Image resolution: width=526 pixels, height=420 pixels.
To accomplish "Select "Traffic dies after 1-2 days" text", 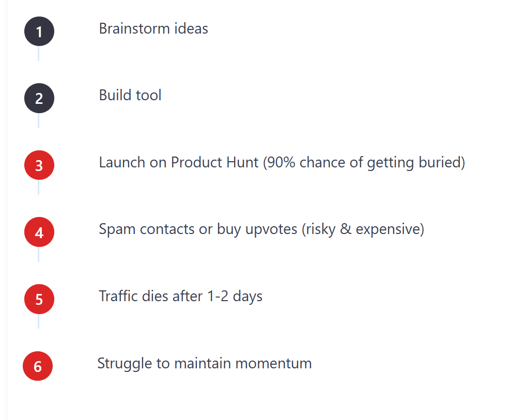I will click(x=180, y=296).
